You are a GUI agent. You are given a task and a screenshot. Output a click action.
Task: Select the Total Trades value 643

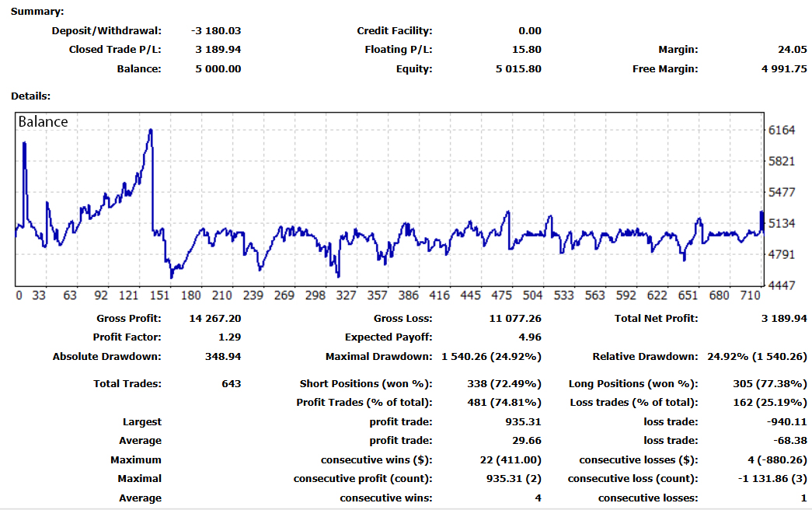tap(231, 384)
